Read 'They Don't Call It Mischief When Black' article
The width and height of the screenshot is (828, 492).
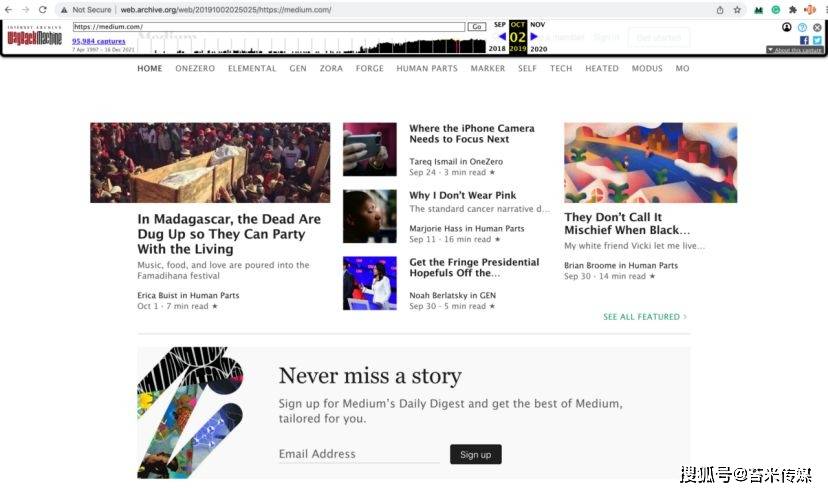tap(627, 223)
